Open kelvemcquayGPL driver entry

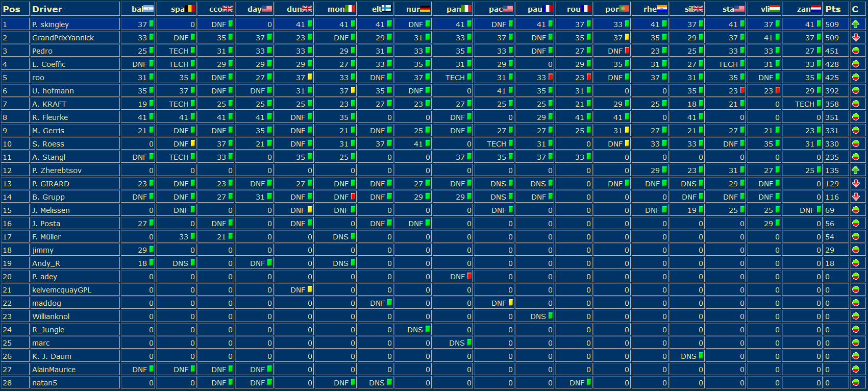coord(61,289)
